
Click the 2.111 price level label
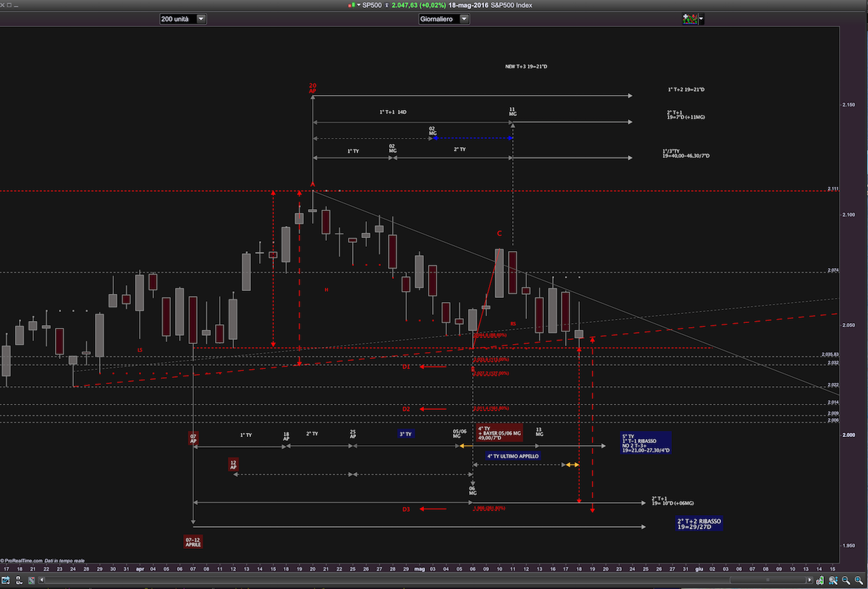click(x=833, y=189)
